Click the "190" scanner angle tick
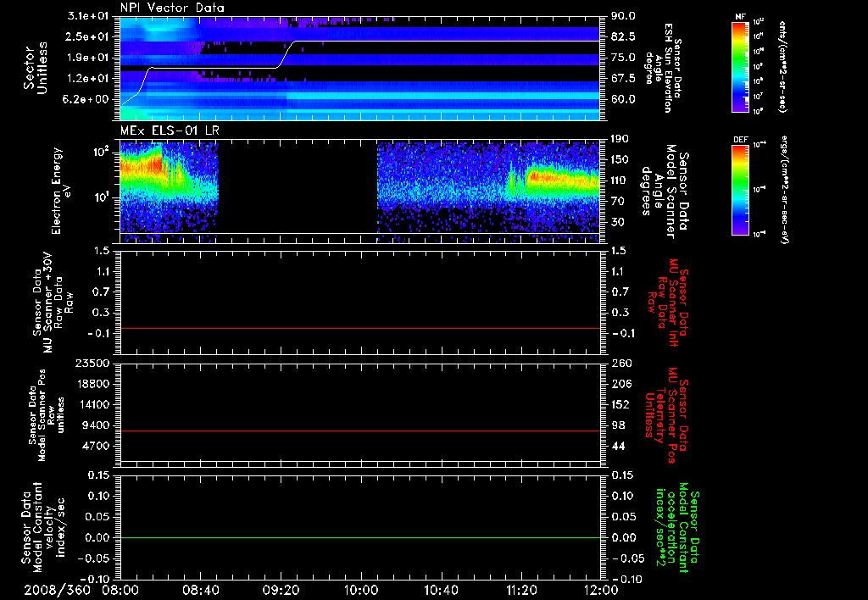This screenshot has width=868, height=600. [620, 139]
